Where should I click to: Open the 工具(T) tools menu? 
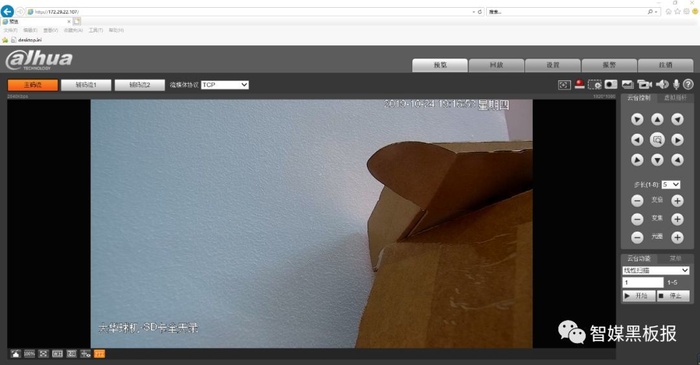tap(96, 30)
